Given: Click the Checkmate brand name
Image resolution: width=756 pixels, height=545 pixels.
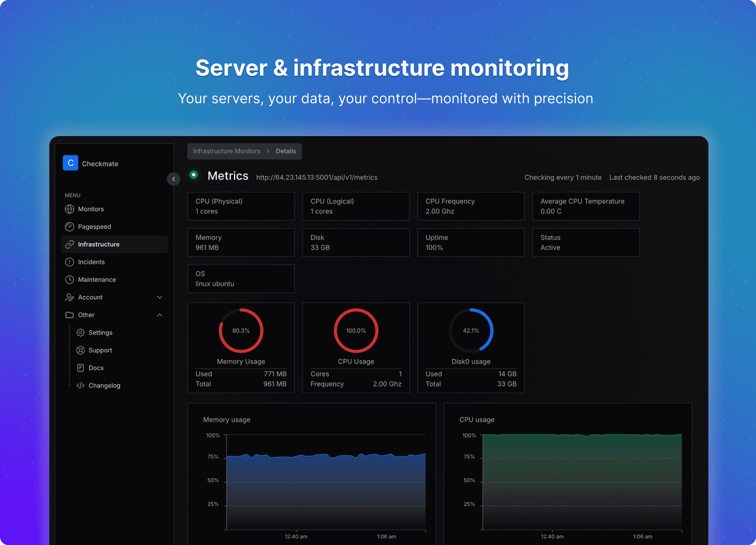Looking at the screenshot, I should coord(100,164).
